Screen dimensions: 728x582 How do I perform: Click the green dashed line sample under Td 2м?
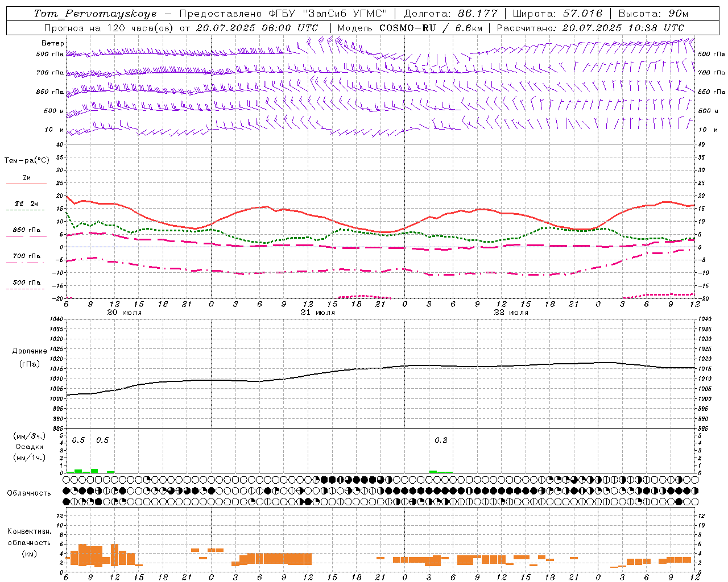point(25,210)
